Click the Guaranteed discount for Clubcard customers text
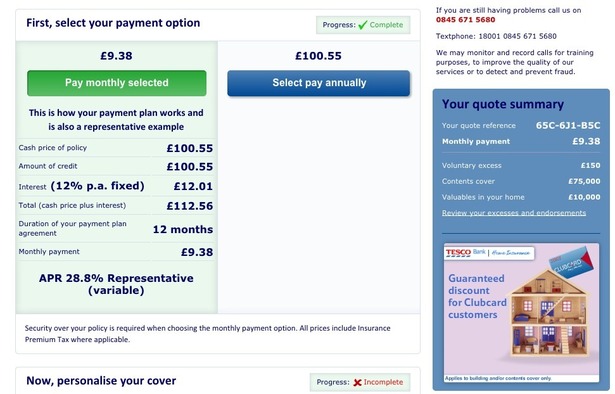Viewport: 615px width, 394px height. click(x=477, y=296)
